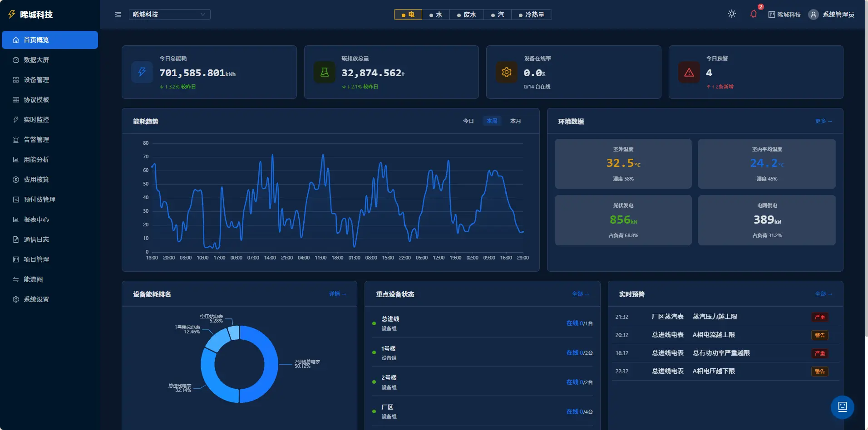This screenshot has width=868, height=430.
Task: Open the 晞城科技 header project switcher
Action: tap(784, 15)
